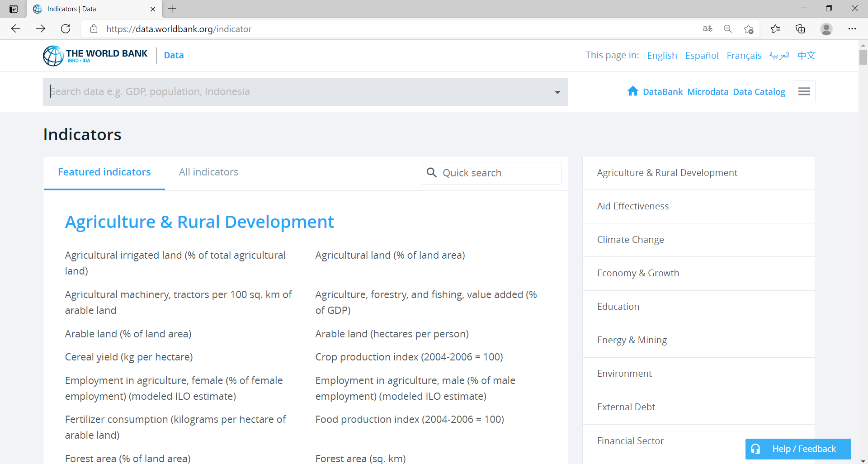Viewport: 868px width, 464px height.
Task: Open the browser Collections icon
Action: point(800,29)
